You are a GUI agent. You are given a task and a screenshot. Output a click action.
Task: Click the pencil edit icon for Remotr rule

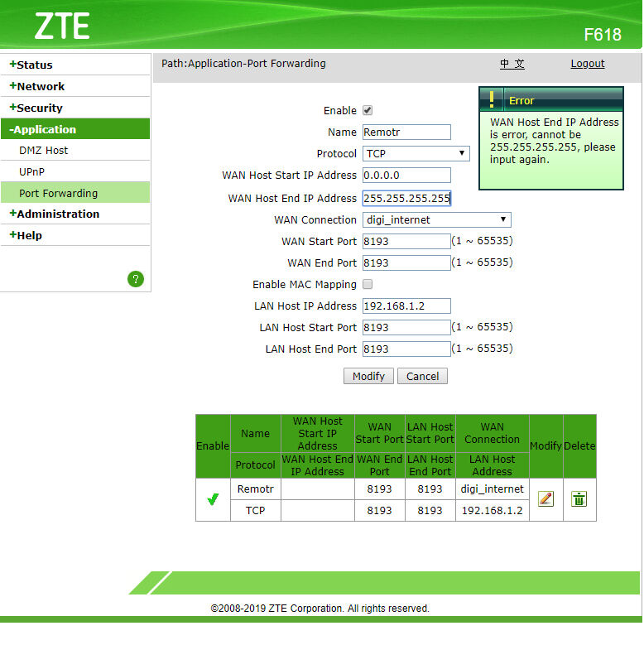click(545, 499)
